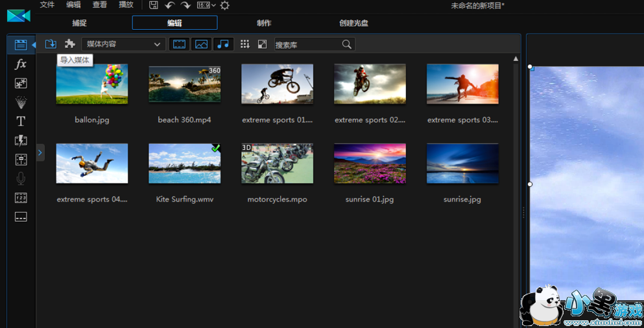Open the Subtitle room icon
Image resolution: width=644 pixels, height=328 pixels.
point(21,217)
